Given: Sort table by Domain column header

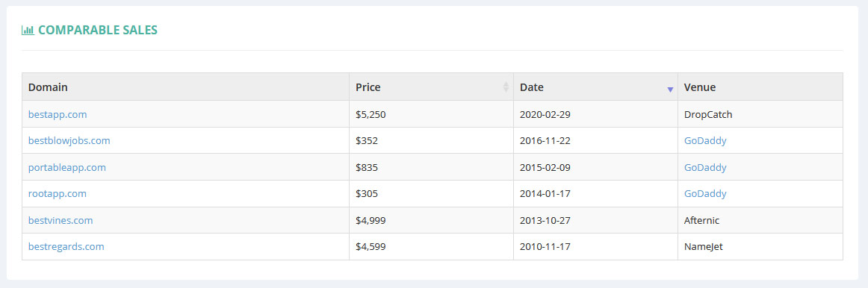Looking at the screenshot, I should [48, 87].
